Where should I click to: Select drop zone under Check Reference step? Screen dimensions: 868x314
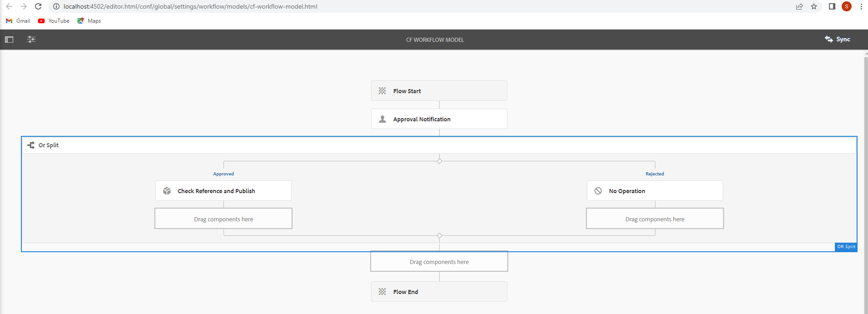[x=223, y=219]
